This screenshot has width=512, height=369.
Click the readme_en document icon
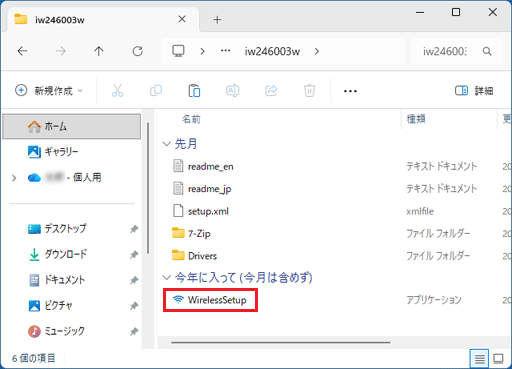click(x=178, y=166)
